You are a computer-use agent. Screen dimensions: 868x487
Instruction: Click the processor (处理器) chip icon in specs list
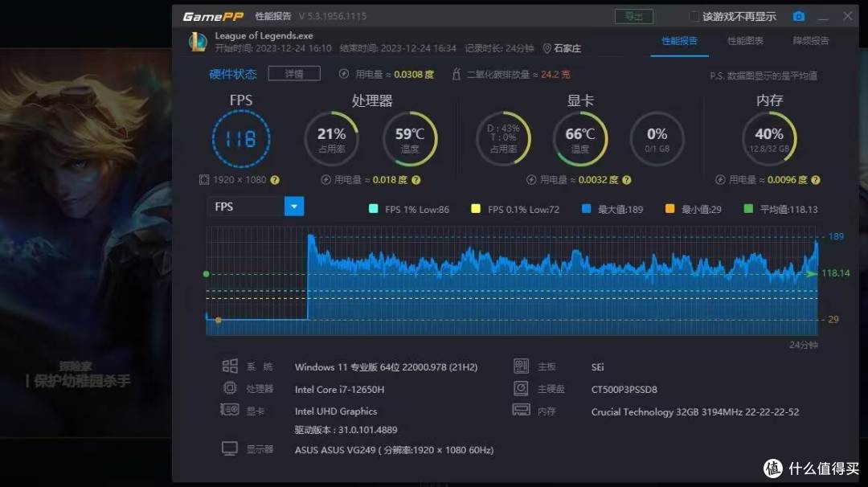[230, 388]
